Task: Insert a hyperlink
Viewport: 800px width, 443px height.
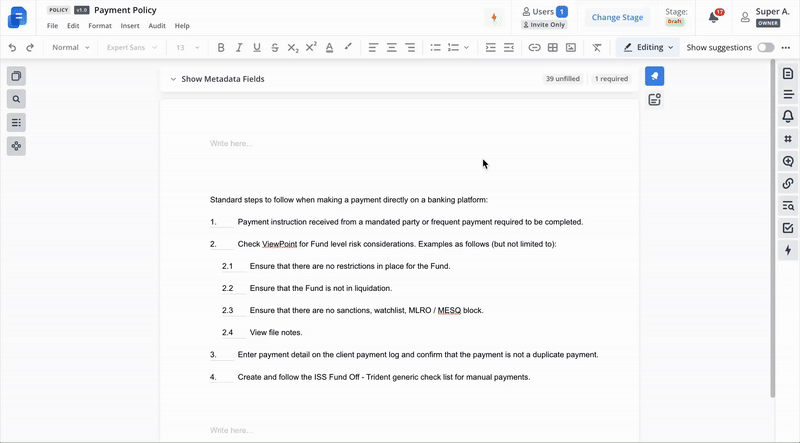Action: point(534,47)
